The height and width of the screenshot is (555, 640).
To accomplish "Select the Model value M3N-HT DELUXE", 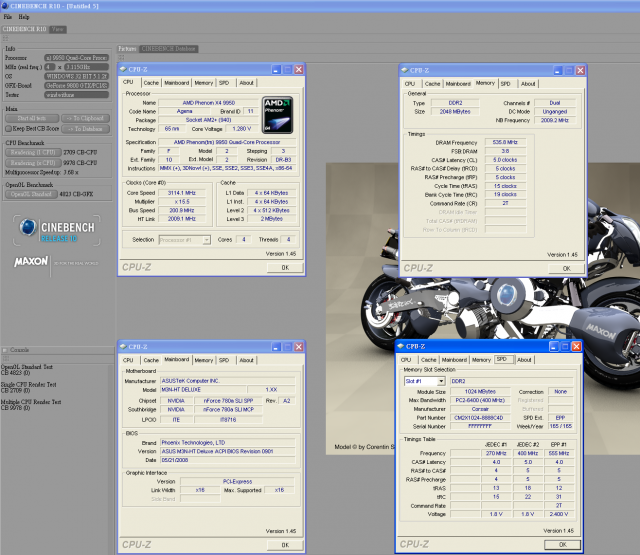I will (x=203, y=390).
